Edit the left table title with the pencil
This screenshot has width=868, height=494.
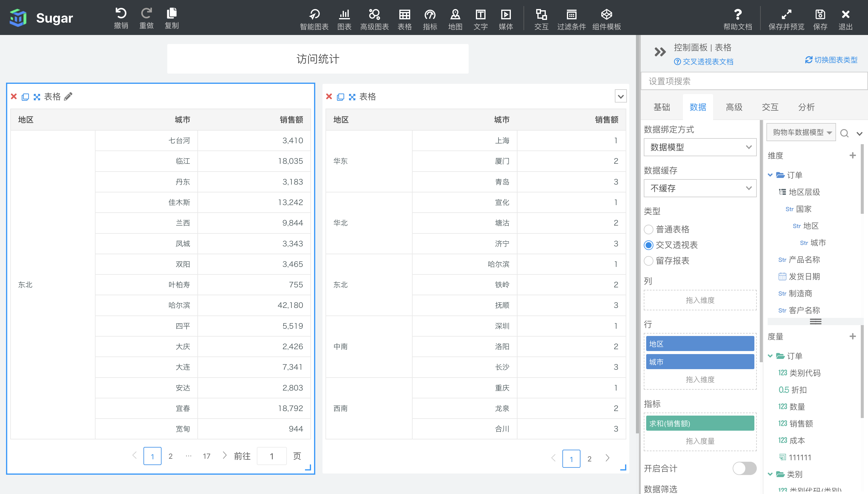pyautogui.click(x=68, y=97)
